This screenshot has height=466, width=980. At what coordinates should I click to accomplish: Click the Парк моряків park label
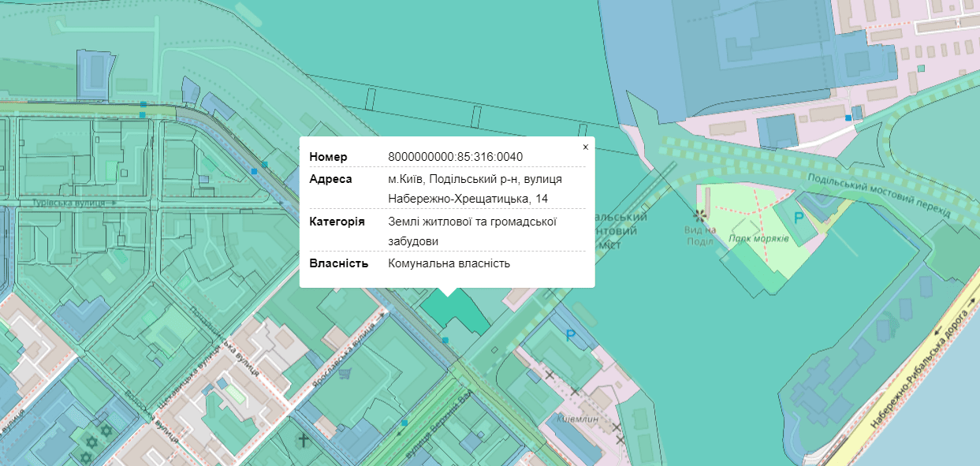(758, 239)
